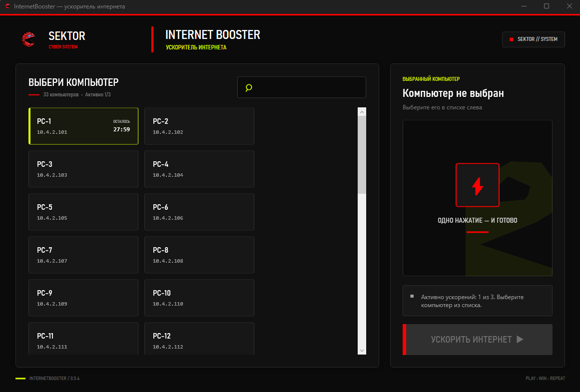Click the IP address 10.4.2.104

click(168, 175)
